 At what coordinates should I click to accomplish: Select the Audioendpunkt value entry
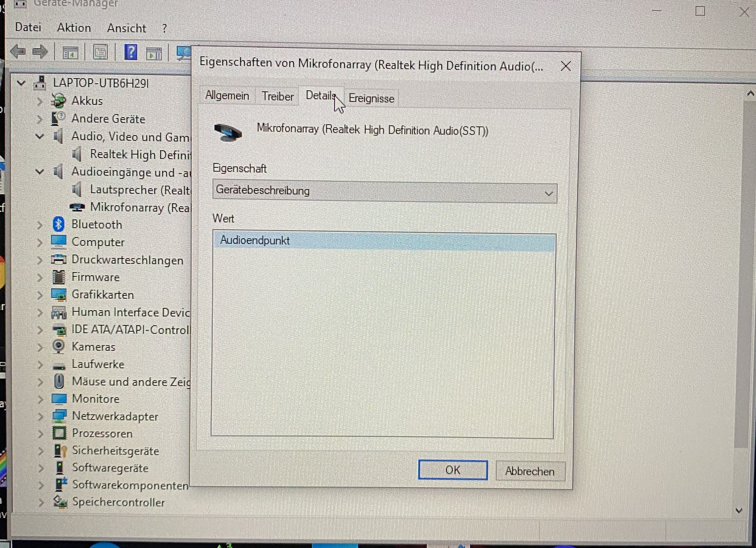(255, 241)
